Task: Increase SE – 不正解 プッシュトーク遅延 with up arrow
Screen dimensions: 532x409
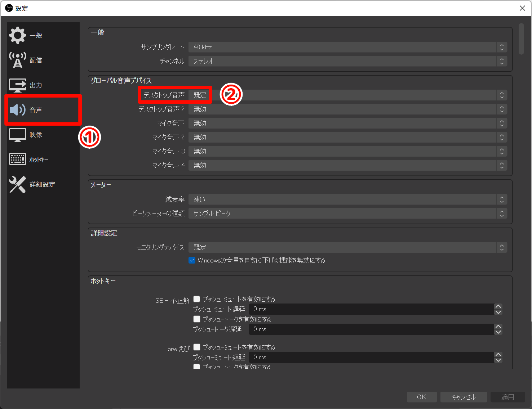Action: pos(498,327)
